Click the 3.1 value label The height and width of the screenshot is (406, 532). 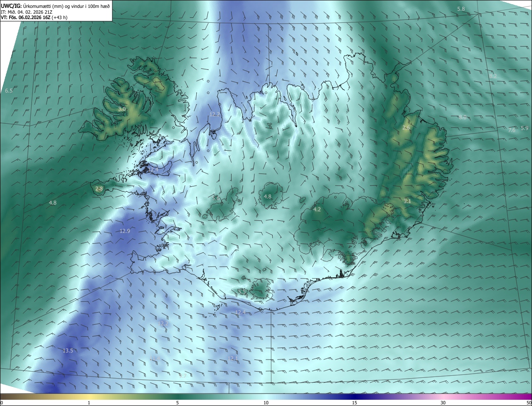[x=407, y=201]
